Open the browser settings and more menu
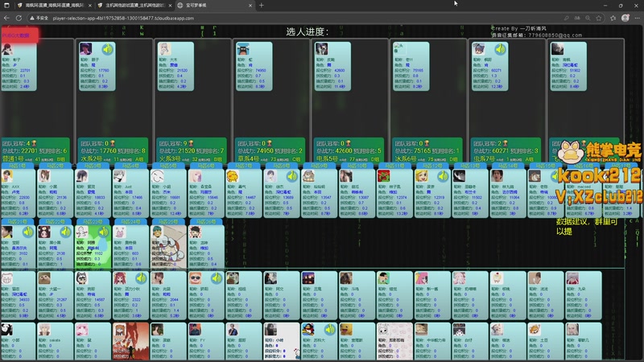 [637, 18]
